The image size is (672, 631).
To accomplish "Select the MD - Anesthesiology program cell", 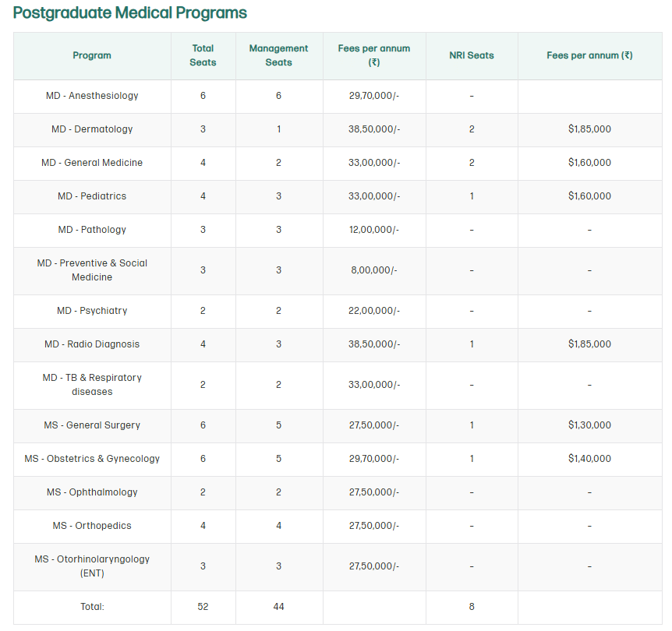I will tap(92, 96).
